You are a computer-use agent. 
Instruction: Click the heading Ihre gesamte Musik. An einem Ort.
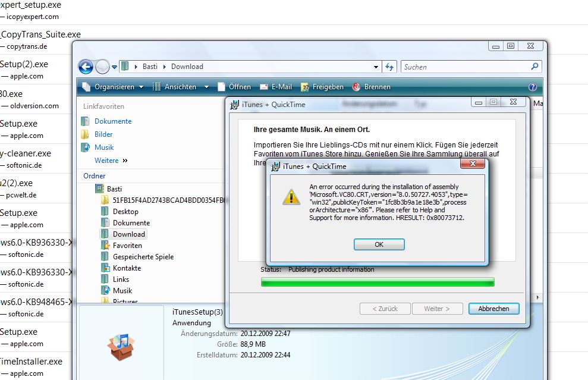click(x=312, y=130)
